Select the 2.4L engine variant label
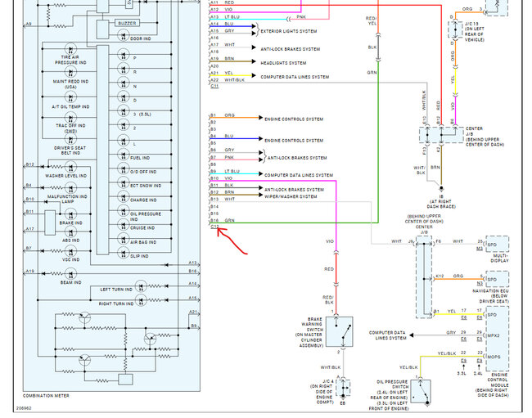The width and height of the screenshot is (532, 418). (478, 373)
